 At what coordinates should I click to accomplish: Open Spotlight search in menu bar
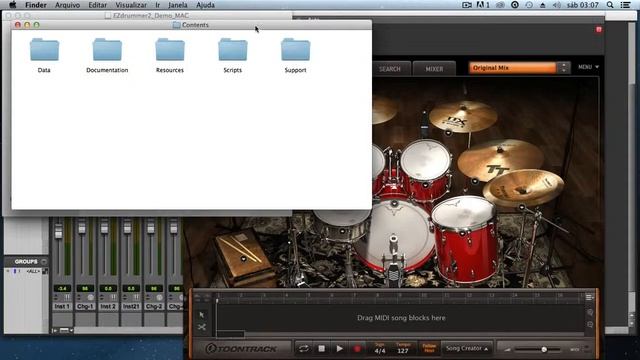tap(610, 5)
